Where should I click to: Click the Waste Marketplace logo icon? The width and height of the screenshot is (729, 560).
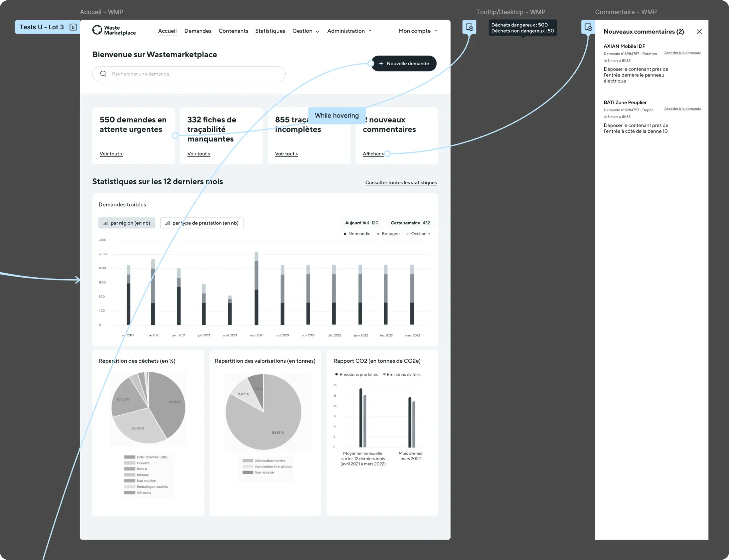[x=97, y=30]
